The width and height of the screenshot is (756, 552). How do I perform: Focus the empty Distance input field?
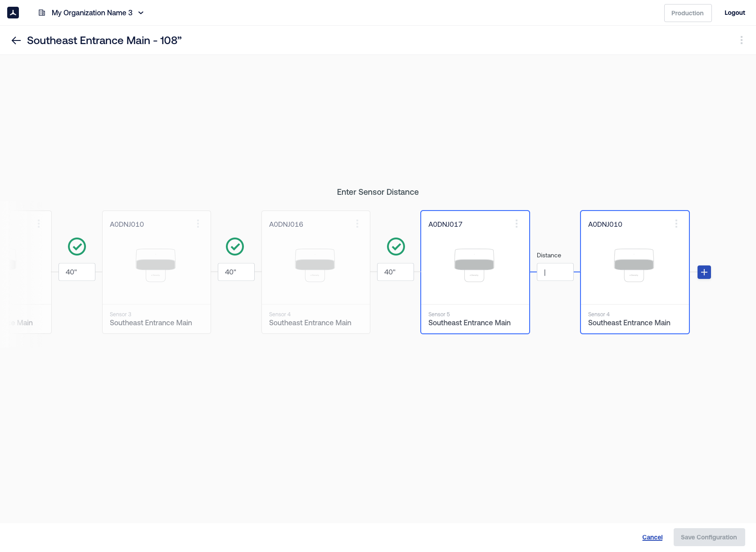tap(555, 272)
